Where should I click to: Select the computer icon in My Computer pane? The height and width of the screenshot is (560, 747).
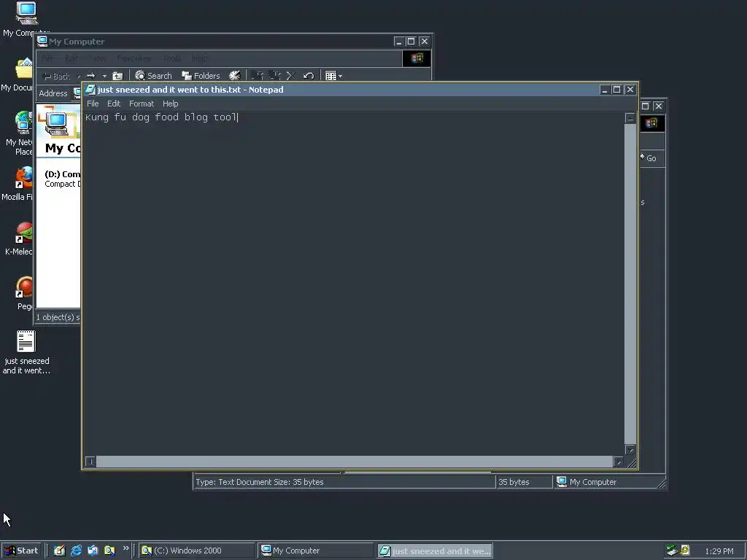tap(57, 123)
